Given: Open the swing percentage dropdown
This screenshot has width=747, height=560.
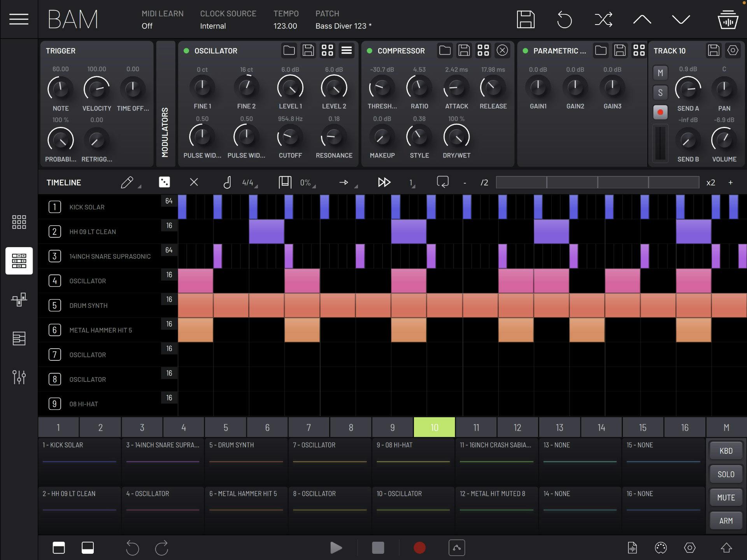Looking at the screenshot, I should (x=306, y=182).
